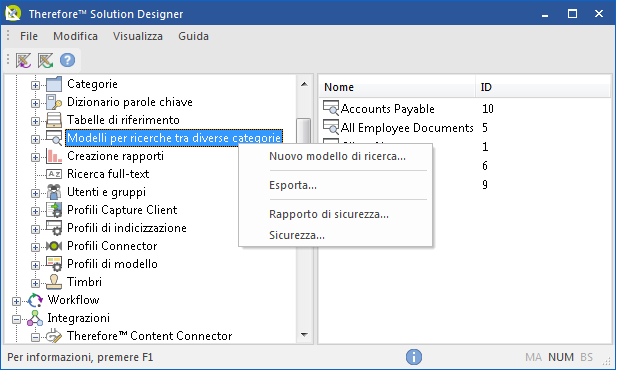Select the Workflow tree item

(73, 300)
